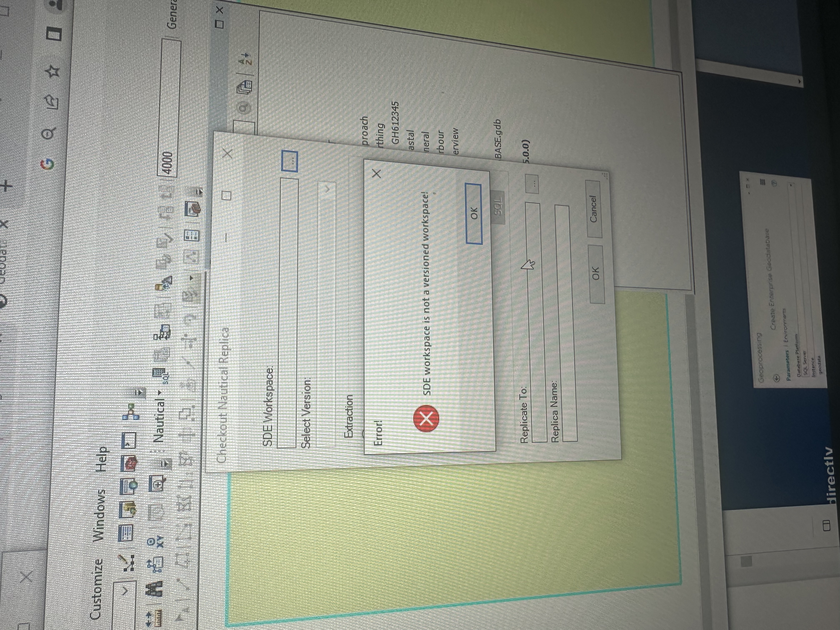
Task: Open the Geoprocessing tool help icon
Action: (x=774, y=183)
